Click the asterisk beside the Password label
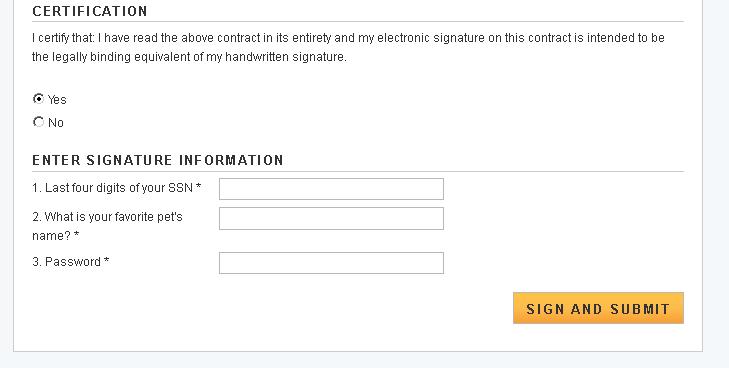Screen dimensions: 729x368 point(106,260)
